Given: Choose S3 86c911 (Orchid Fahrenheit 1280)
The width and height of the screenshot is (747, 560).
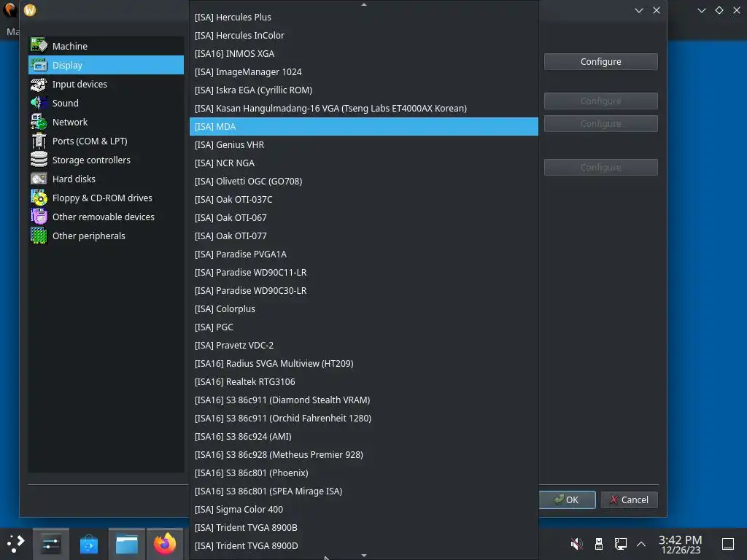Looking at the screenshot, I should (x=364, y=418).
